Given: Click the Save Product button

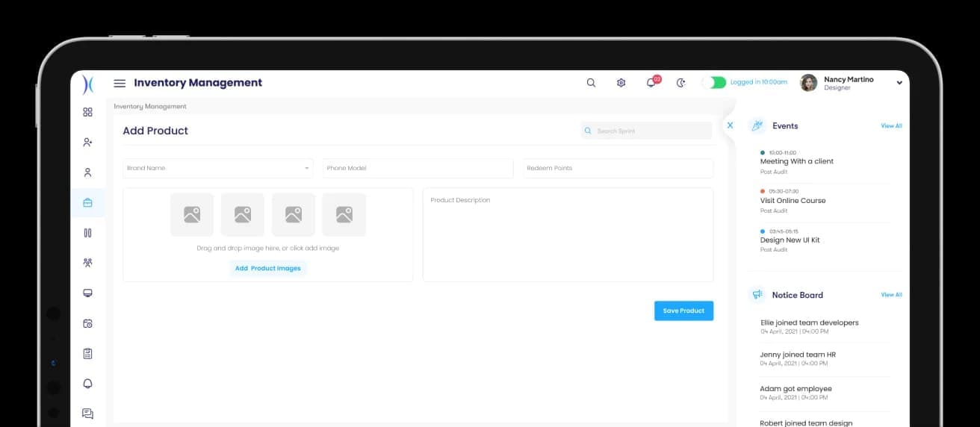Looking at the screenshot, I should click(x=683, y=311).
